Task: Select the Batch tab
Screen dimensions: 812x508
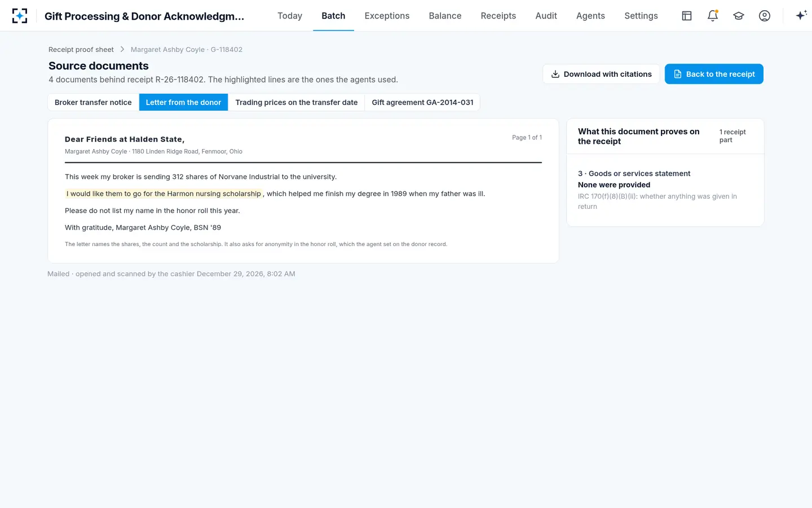Action: point(333,16)
